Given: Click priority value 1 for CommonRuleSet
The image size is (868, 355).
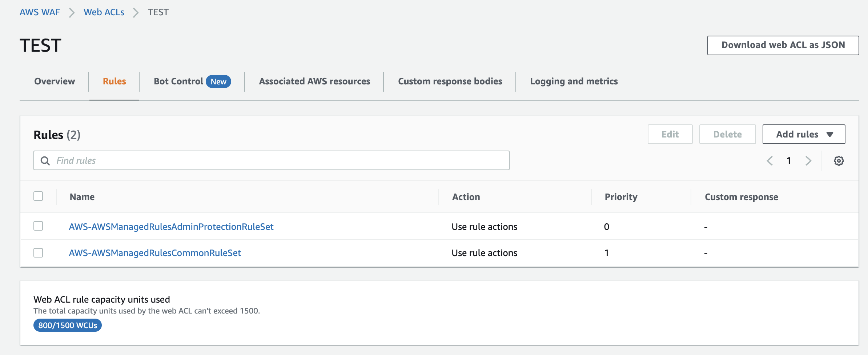Looking at the screenshot, I should coord(606,253).
